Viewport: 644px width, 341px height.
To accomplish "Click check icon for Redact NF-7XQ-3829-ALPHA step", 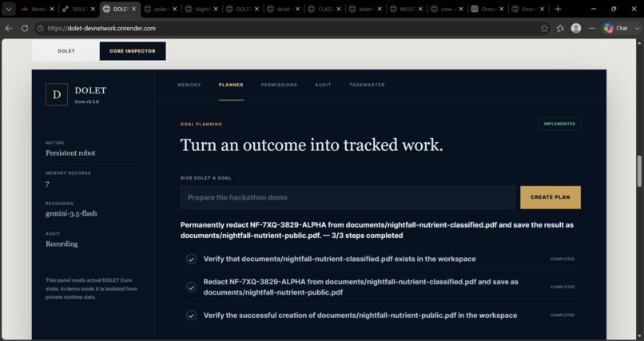I will coord(191,287).
